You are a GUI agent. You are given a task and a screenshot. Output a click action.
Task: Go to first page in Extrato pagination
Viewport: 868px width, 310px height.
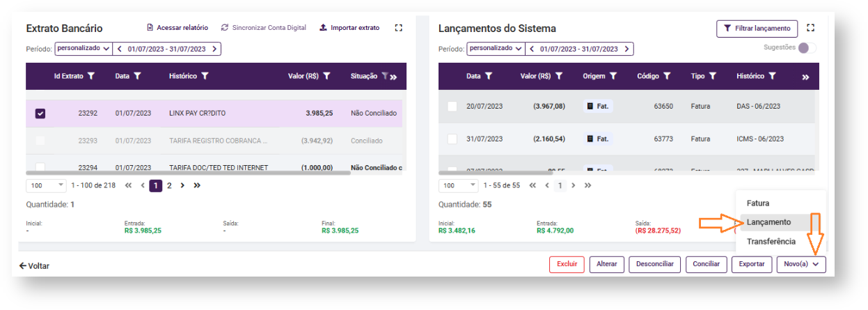128,186
